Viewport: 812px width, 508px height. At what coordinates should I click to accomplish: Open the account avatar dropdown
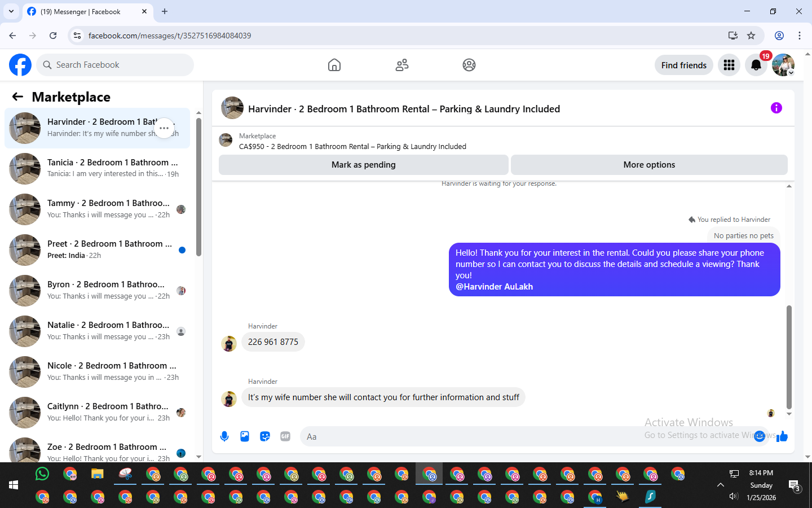point(783,65)
